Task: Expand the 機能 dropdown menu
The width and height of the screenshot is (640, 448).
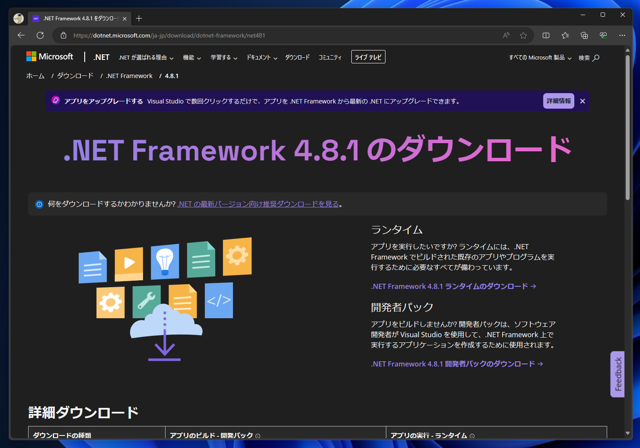Action: coord(191,58)
